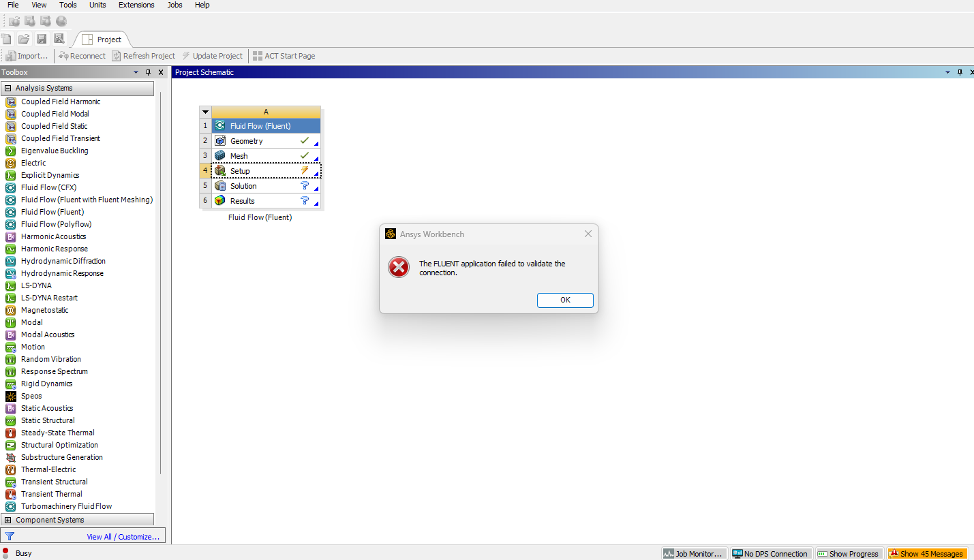Viewport: 974px width, 560px height.
Task: Select Explicit Dynamics analysis system
Action: [x=50, y=175]
